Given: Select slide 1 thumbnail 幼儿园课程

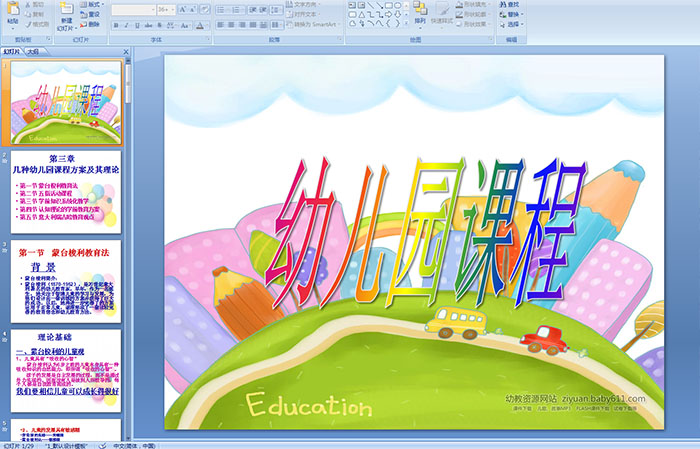Looking at the screenshot, I should click(x=66, y=103).
